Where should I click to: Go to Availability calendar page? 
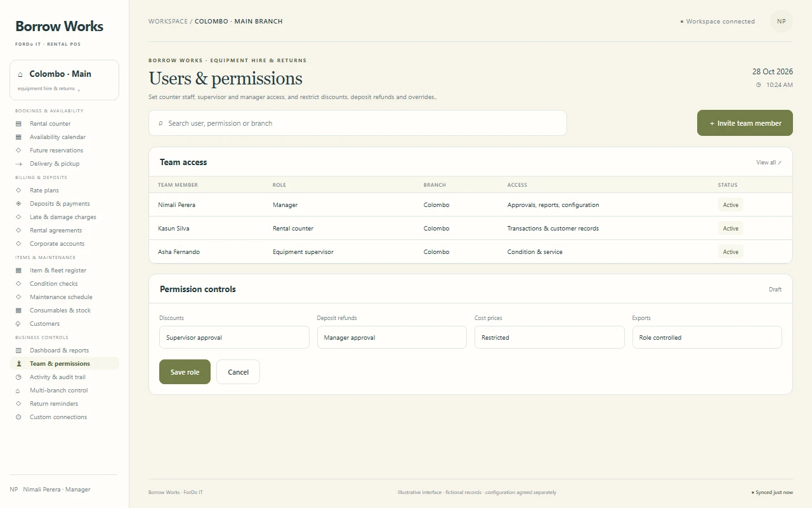(64, 137)
